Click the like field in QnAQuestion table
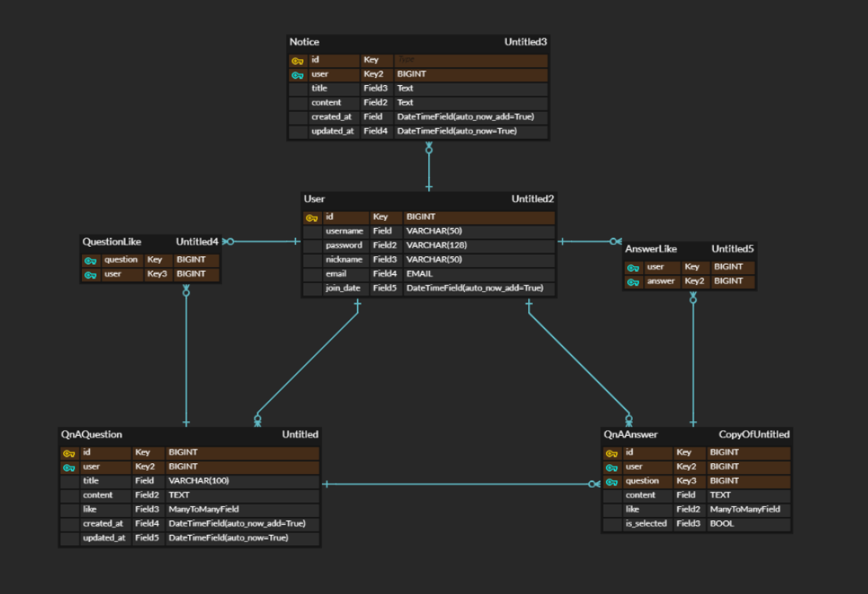The image size is (868, 594). 90,510
